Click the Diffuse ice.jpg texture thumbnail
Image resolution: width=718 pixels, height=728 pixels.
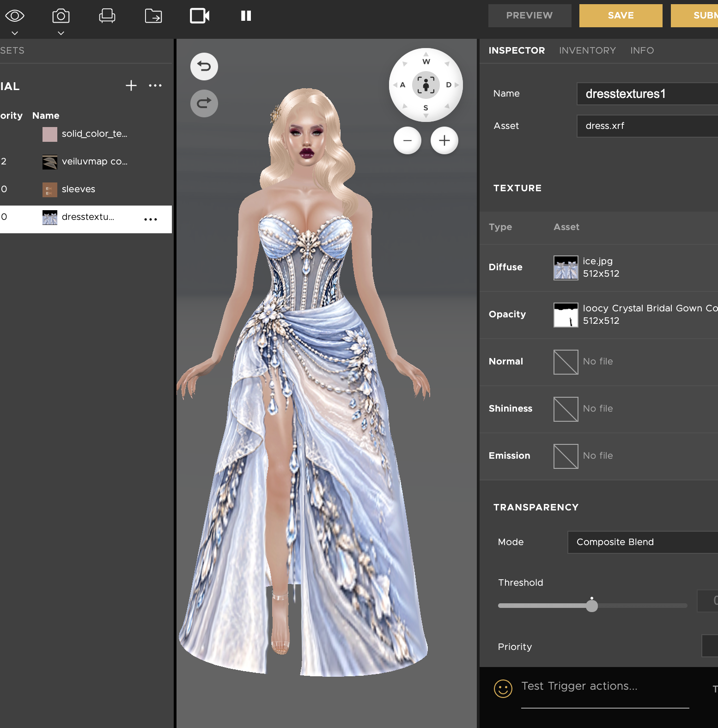coord(566,268)
